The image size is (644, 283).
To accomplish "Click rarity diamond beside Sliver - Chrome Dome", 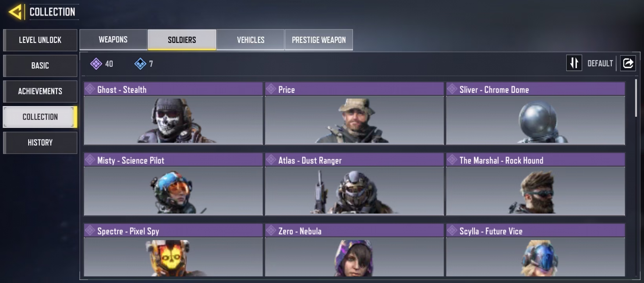I will [x=452, y=89].
